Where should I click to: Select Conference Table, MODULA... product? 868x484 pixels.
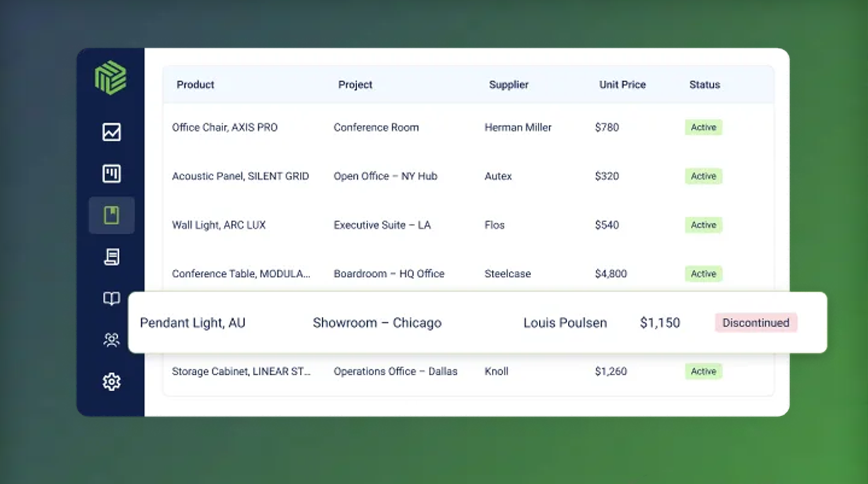[241, 274]
